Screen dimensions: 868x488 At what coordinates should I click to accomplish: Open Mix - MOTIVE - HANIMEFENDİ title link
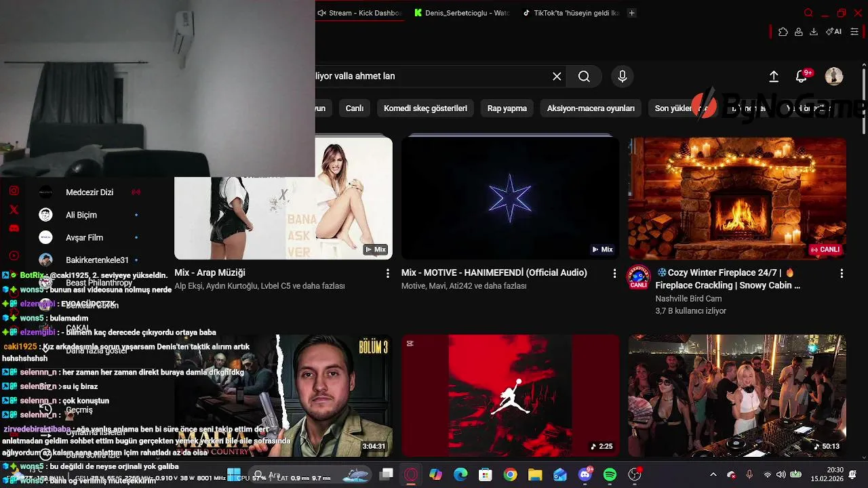494,272
